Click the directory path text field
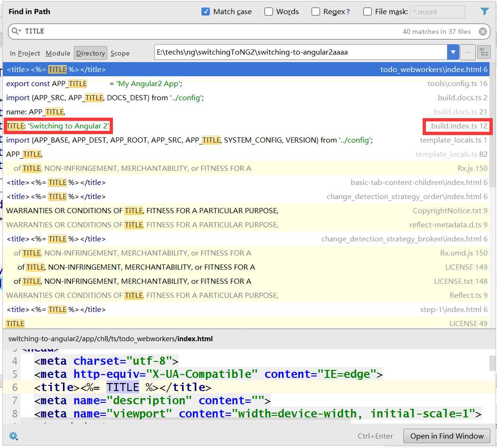The width and height of the screenshot is (497, 448). click(301, 52)
